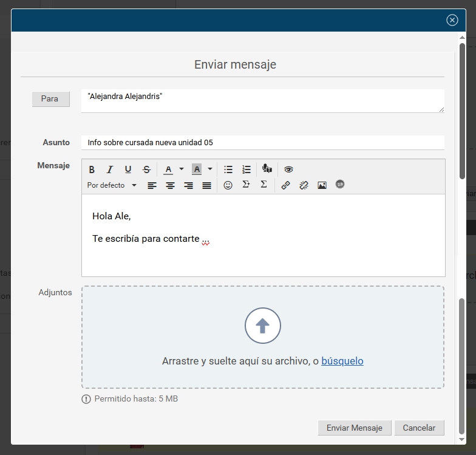Click the Asunto subject input field

262,142
